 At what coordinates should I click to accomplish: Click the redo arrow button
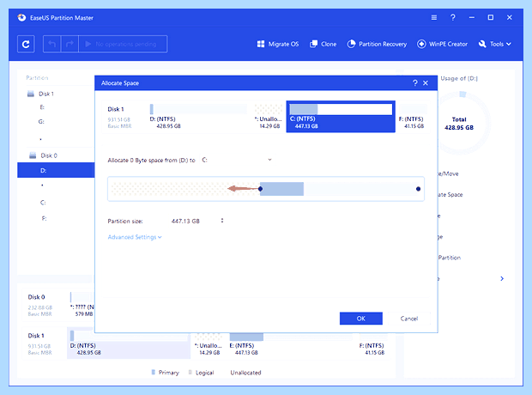(x=70, y=44)
